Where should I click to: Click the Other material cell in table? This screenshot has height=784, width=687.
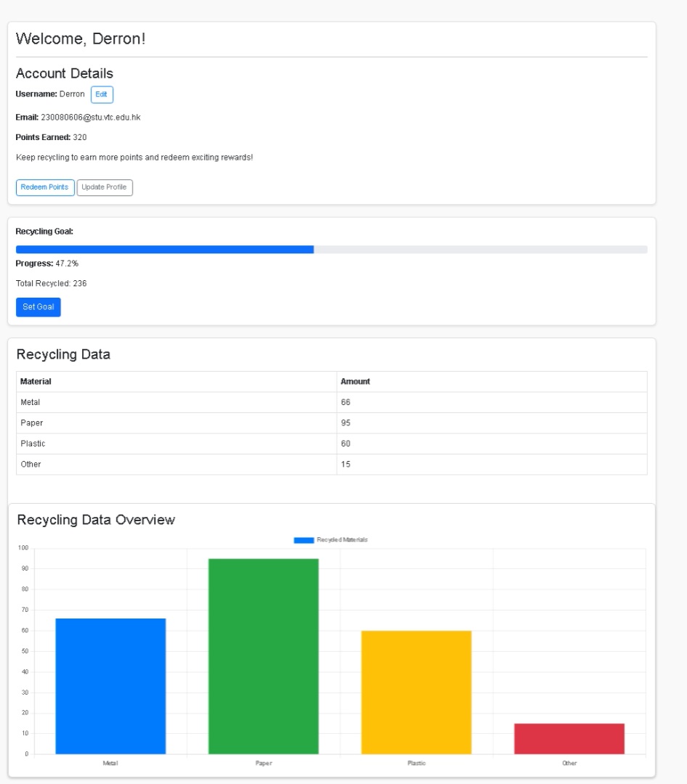(31, 464)
